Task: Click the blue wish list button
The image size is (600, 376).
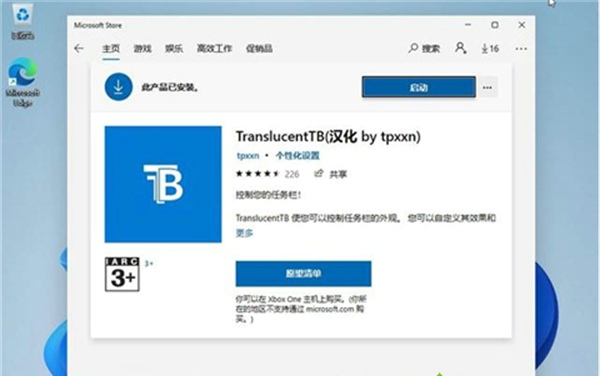Action: coord(303,273)
